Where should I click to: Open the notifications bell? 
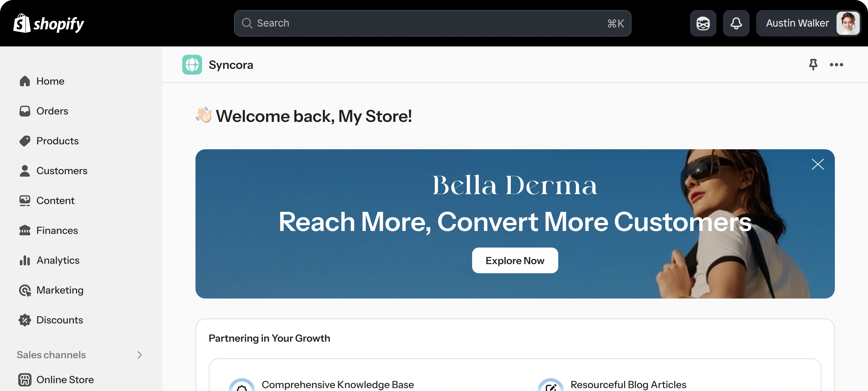pyautogui.click(x=736, y=23)
